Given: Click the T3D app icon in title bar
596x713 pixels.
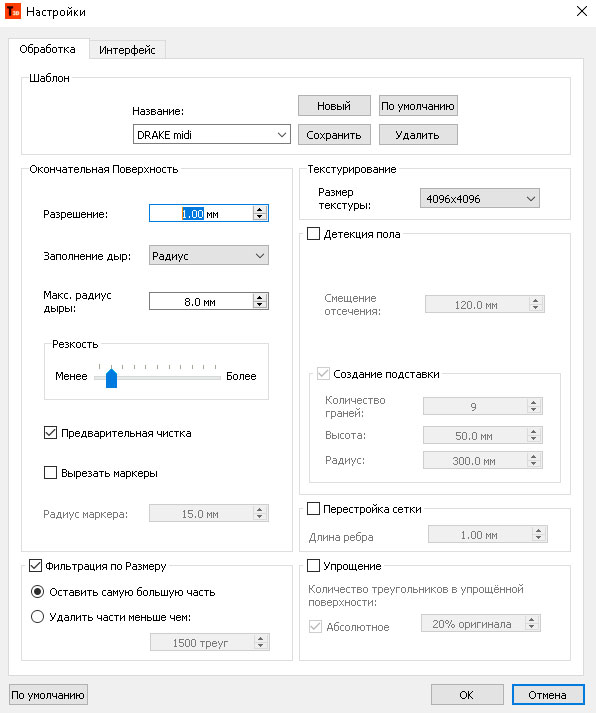Looking at the screenshot, I should point(13,11).
